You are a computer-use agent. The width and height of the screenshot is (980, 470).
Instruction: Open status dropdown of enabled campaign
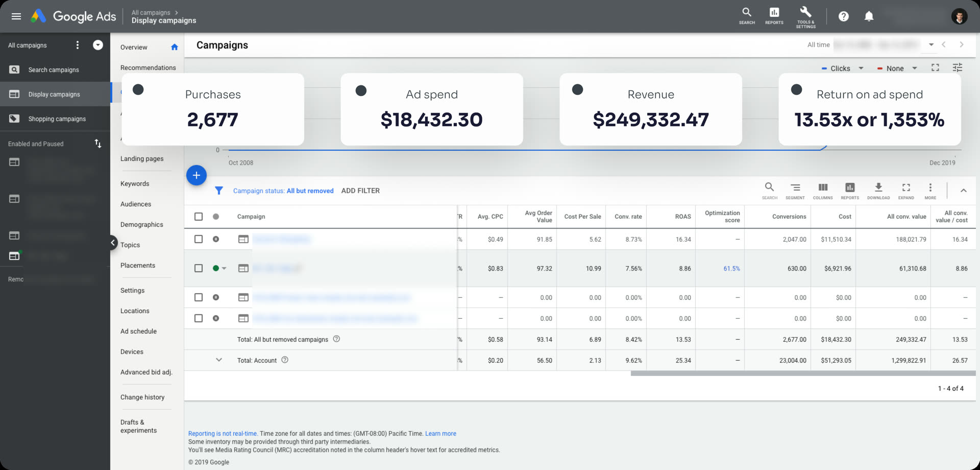click(224, 268)
